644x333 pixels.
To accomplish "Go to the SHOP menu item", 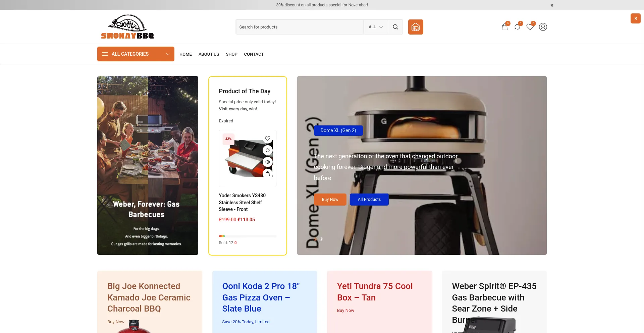I will (x=231, y=54).
